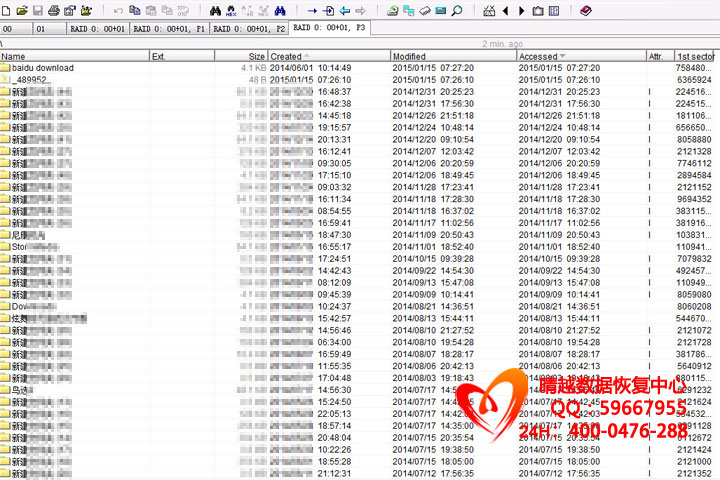
Task: Click the Find Hex Values icon
Action: coord(231,10)
